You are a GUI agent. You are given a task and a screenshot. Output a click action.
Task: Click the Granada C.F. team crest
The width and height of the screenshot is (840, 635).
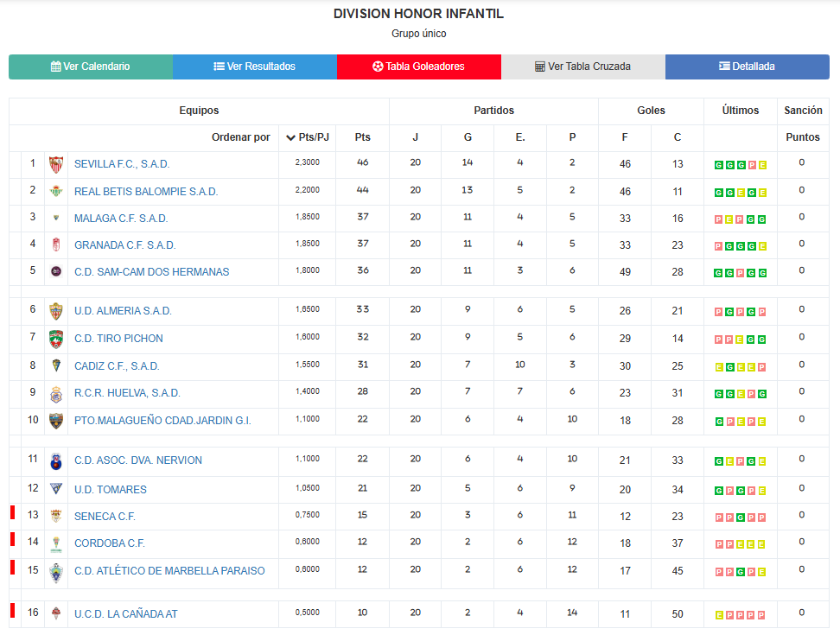point(55,244)
